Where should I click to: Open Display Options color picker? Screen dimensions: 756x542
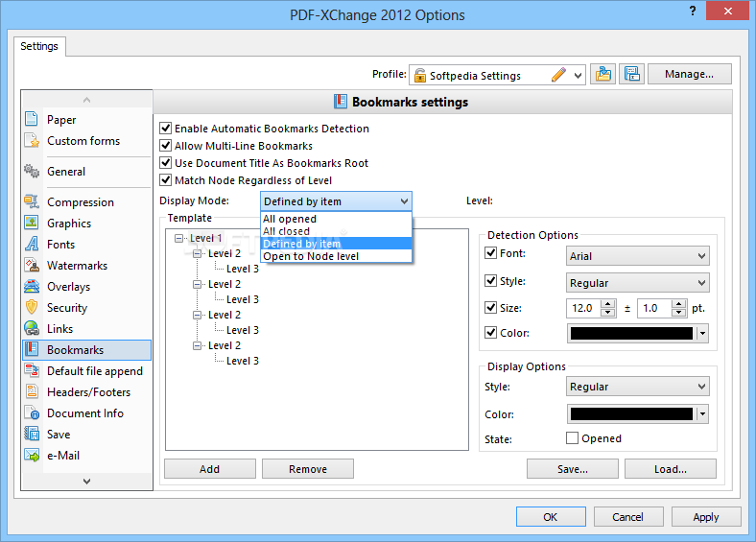point(703,413)
